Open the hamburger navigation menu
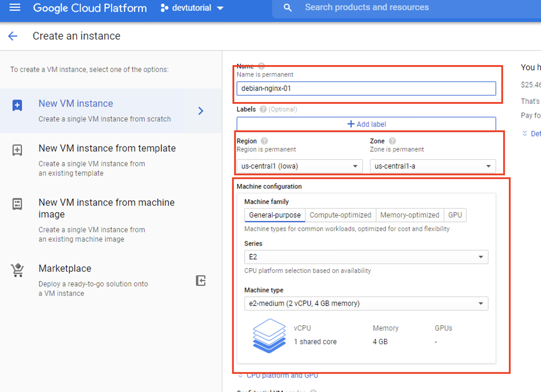This screenshot has width=541, height=392. pos(15,7)
